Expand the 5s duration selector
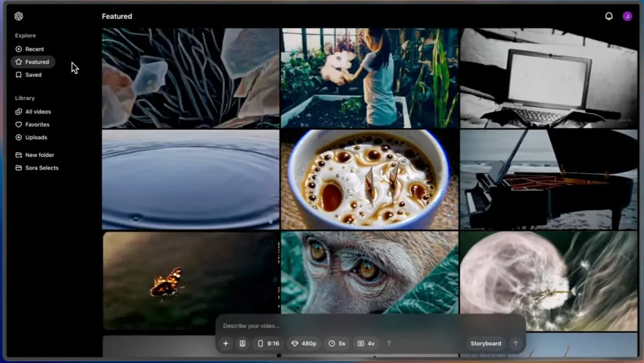The height and width of the screenshot is (363, 644). tap(337, 343)
